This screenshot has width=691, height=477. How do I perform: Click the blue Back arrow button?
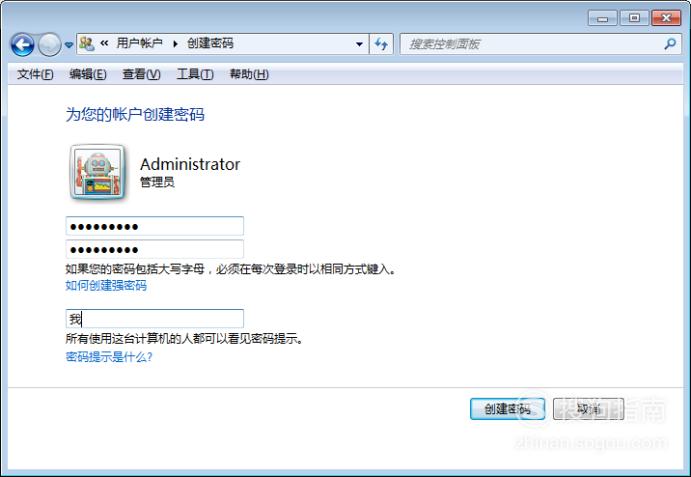(22, 45)
